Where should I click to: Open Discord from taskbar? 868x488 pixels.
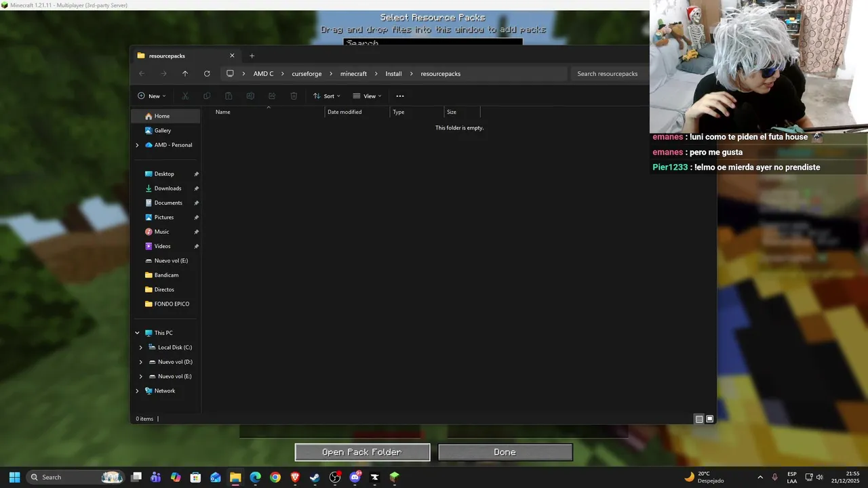(x=355, y=477)
